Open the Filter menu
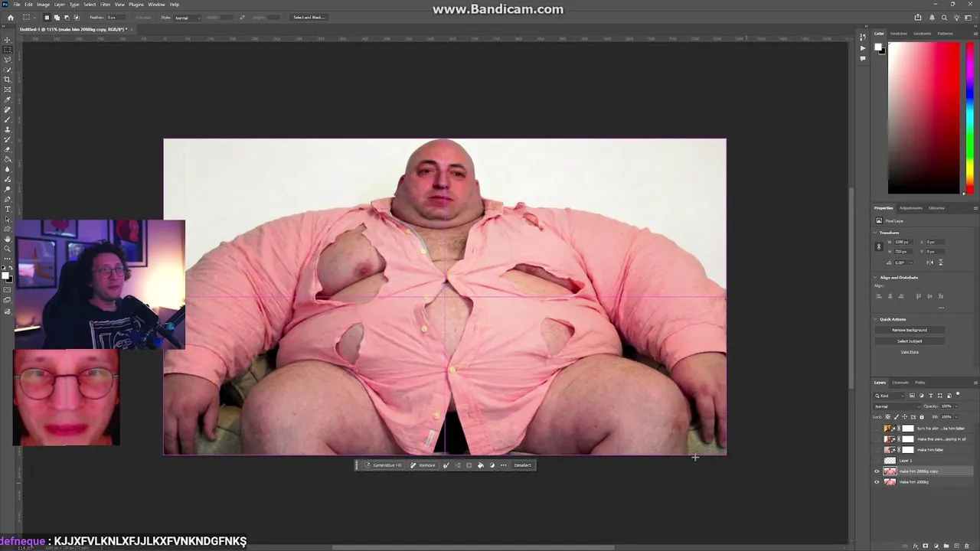The width and height of the screenshot is (980, 551). point(105,5)
